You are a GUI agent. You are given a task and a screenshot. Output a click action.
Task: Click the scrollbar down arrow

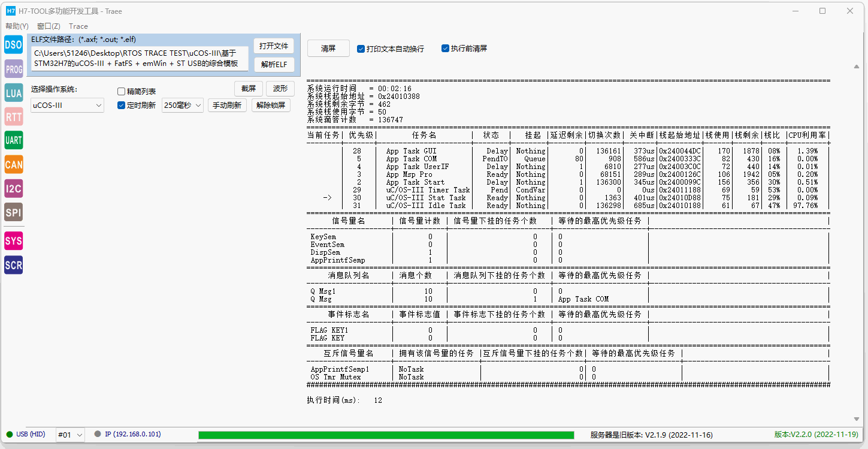(x=857, y=419)
